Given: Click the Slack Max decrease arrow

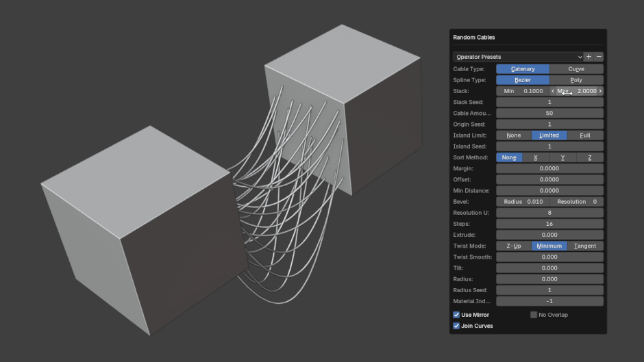Looking at the screenshot, I should 554,91.
